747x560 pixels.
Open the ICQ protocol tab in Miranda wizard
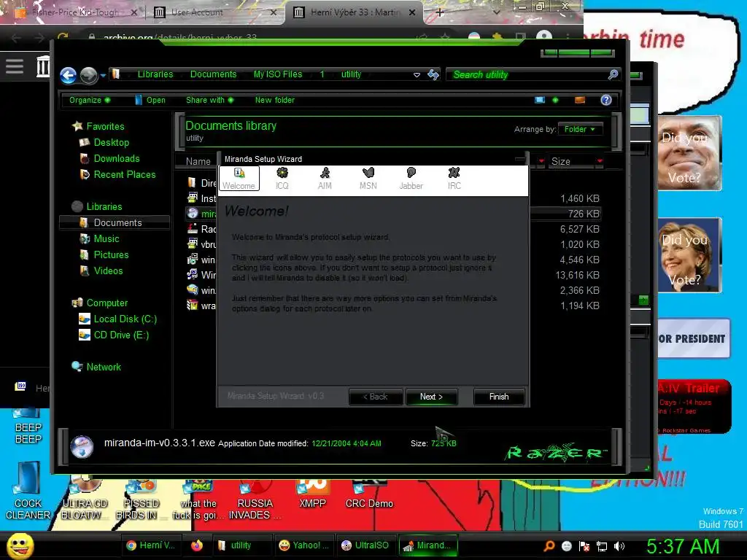(x=282, y=179)
